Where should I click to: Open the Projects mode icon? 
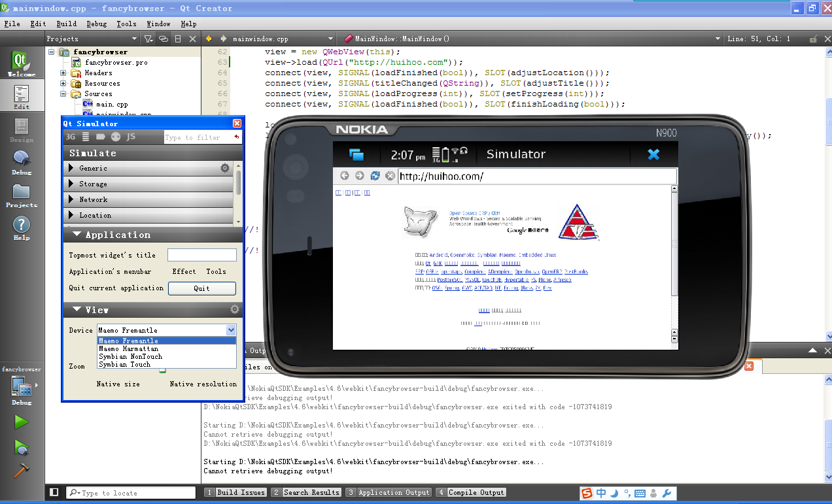tap(22, 195)
